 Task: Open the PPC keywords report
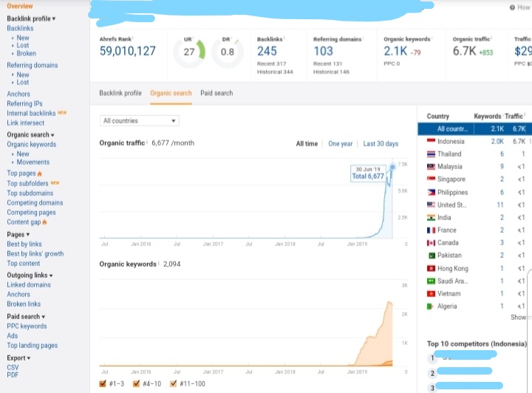point(27,327)
